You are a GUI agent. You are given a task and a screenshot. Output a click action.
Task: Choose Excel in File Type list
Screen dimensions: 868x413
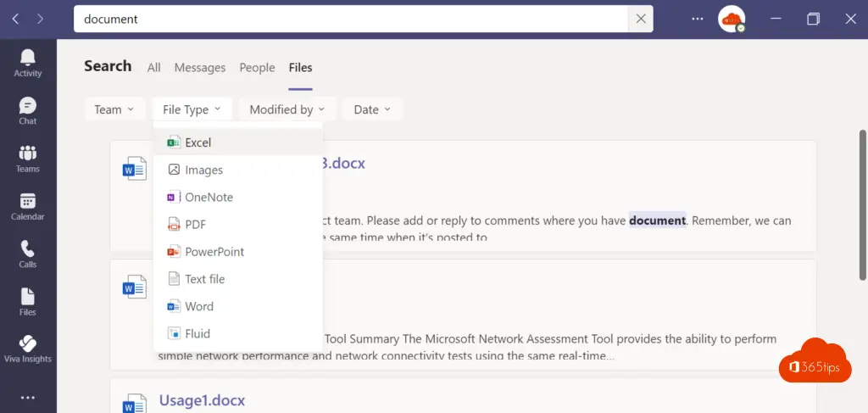tap(238, 142)
